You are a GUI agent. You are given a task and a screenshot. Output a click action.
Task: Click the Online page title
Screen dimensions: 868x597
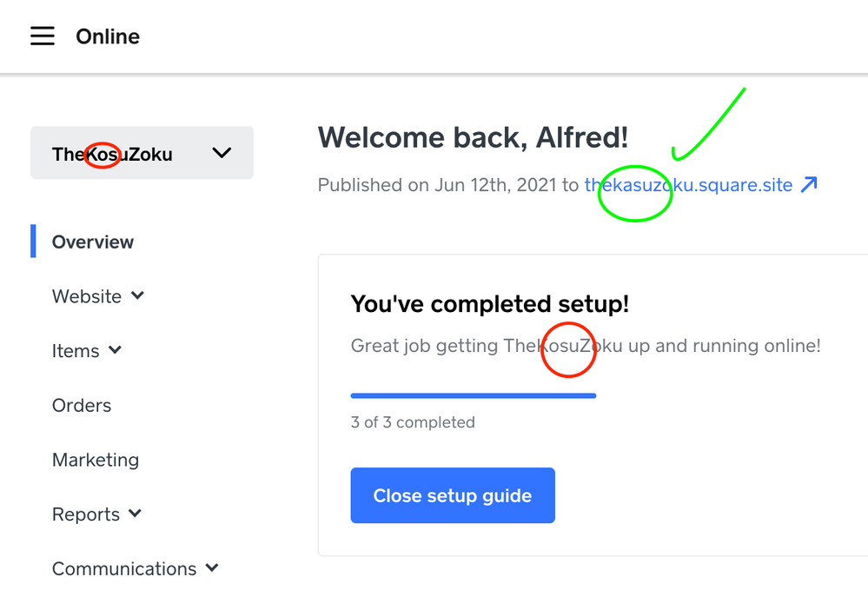click(x=108, y=36)
